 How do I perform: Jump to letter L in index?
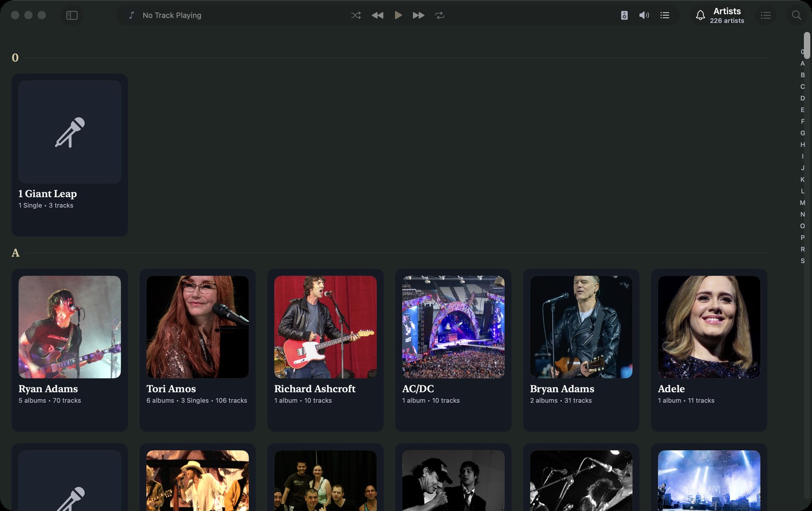[x=803, y=191]
